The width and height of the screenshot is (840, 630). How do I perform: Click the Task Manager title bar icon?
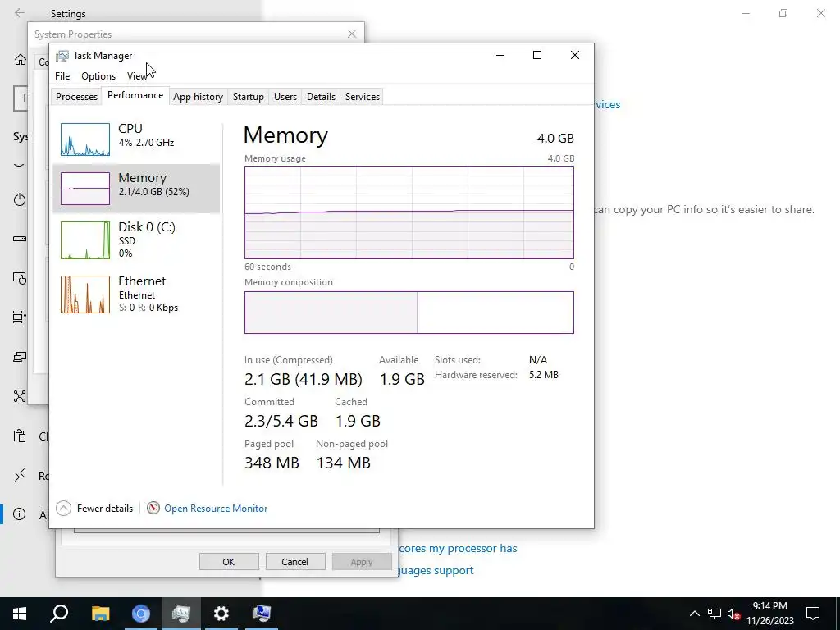(x=62, y=56)
